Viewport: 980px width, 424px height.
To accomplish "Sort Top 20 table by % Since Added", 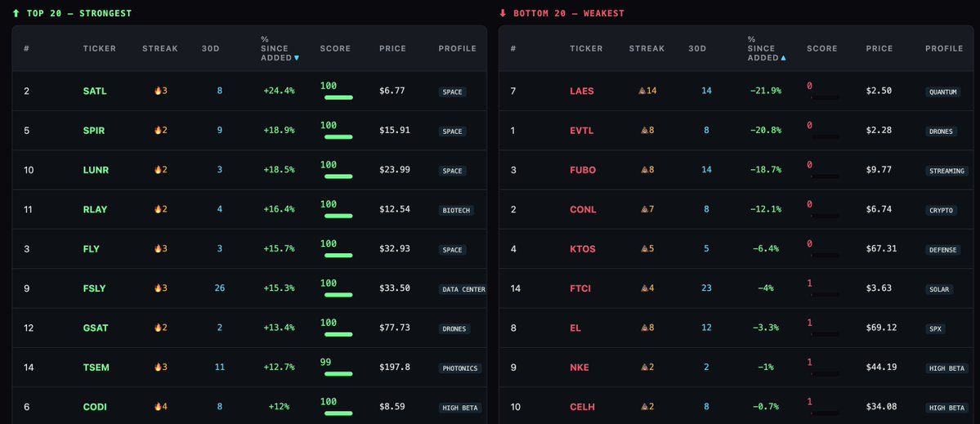I will (x=280, y=48).
